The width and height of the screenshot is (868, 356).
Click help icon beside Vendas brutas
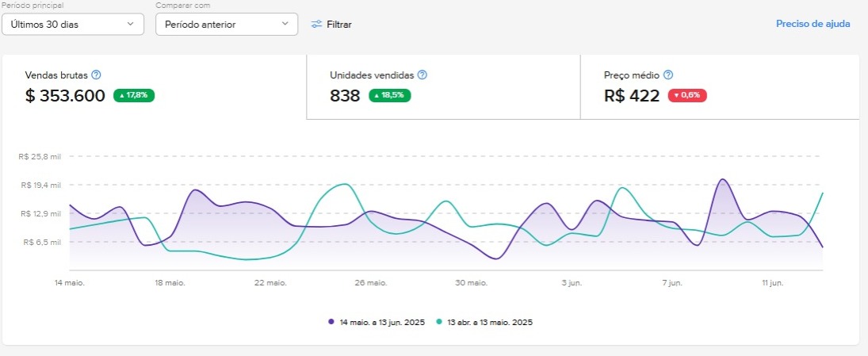(96, 75)
